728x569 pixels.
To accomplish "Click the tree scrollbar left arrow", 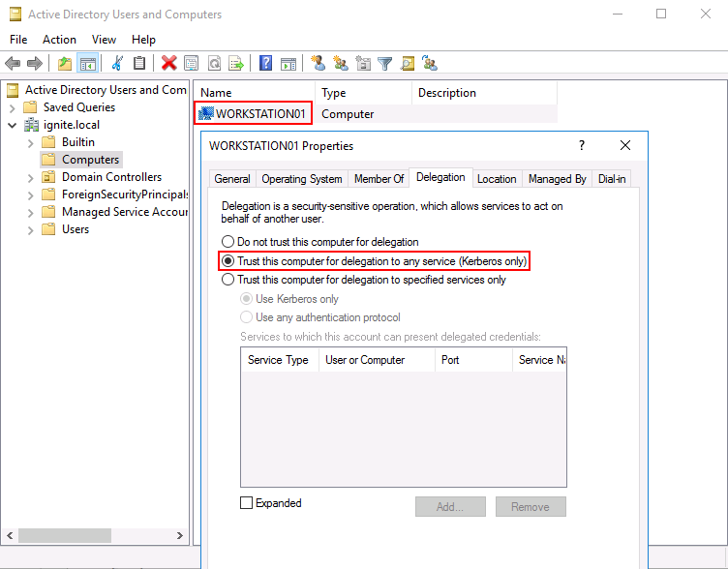I will (10, 535).
